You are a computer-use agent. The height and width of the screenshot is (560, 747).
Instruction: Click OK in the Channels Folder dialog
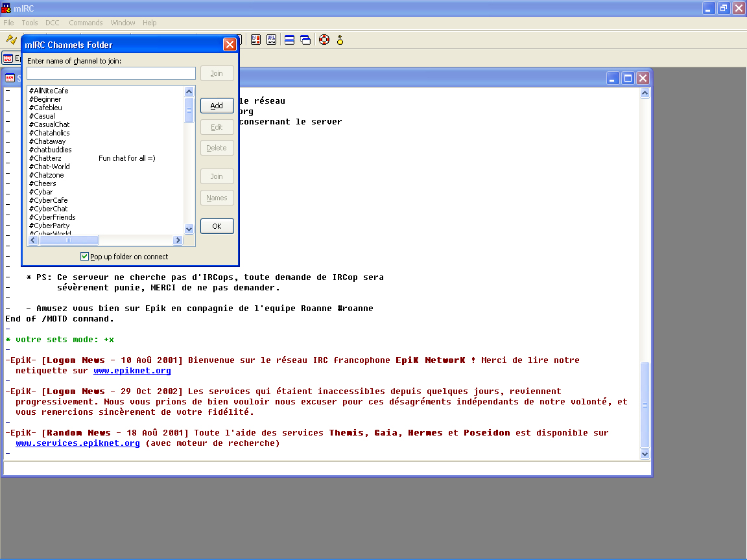point(217,226)
